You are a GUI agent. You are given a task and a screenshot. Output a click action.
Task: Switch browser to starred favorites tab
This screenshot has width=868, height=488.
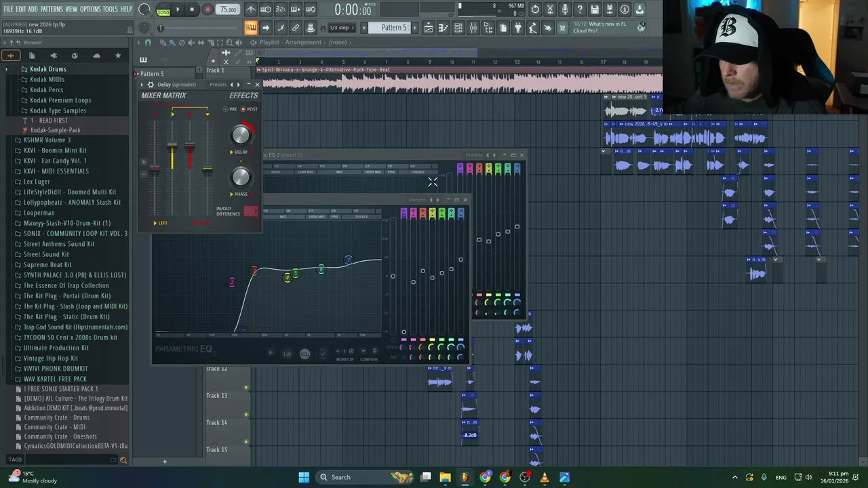pyautogui.click(x=118, y=55)
